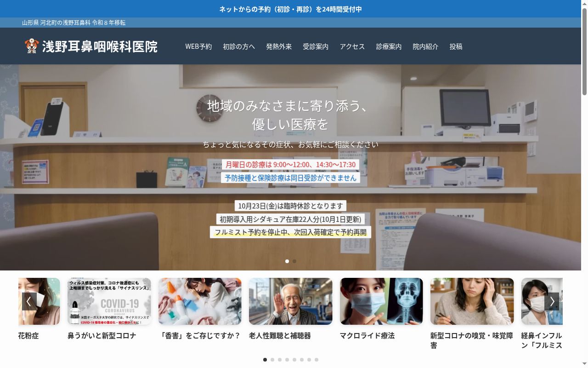Open the WEB予約 menu item
This screenshot has width=588, height=368.
(x=198, y=46)
